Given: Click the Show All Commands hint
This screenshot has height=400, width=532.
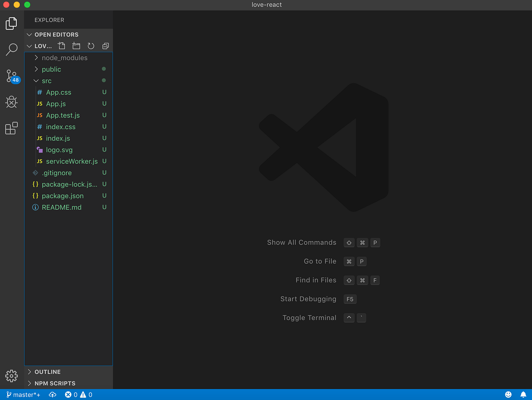Looking at the screenshot, I should pos(302,242).
